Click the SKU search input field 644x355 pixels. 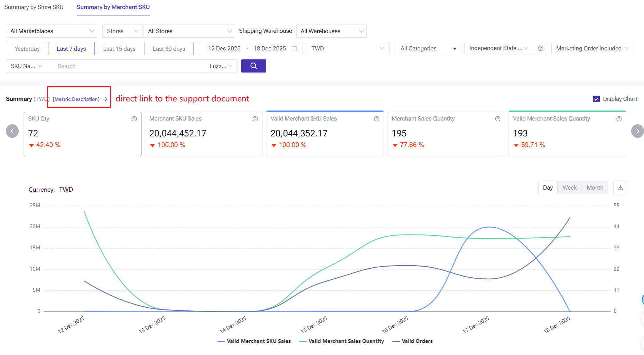pos(126,66)
